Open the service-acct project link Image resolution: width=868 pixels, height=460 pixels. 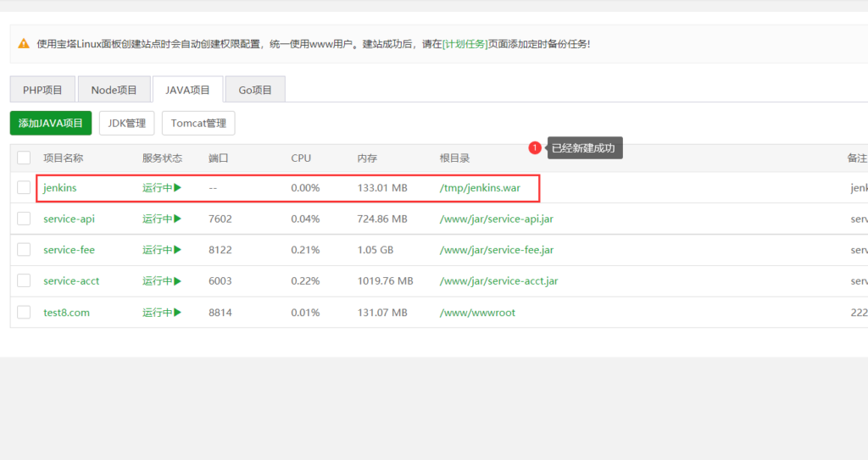71,280
